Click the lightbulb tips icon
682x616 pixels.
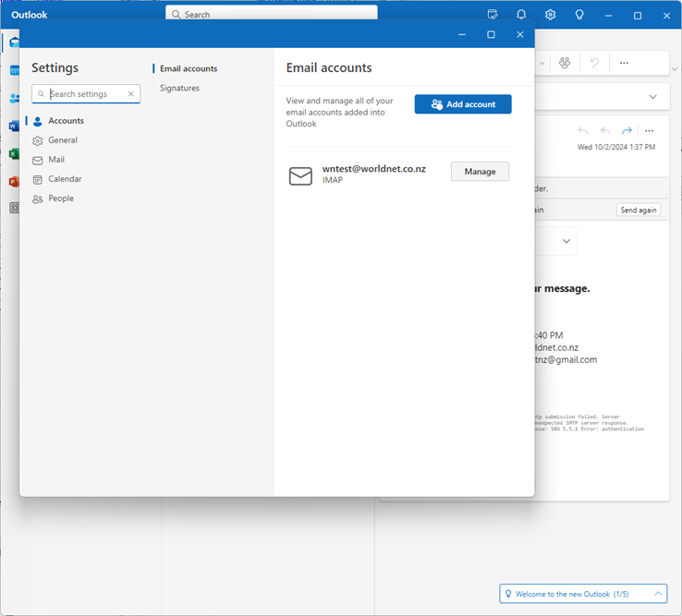579,15
